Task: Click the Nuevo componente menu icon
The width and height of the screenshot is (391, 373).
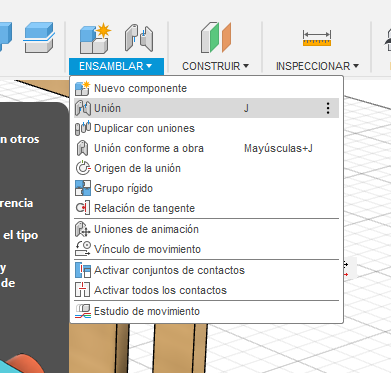Action: point(82,88)
